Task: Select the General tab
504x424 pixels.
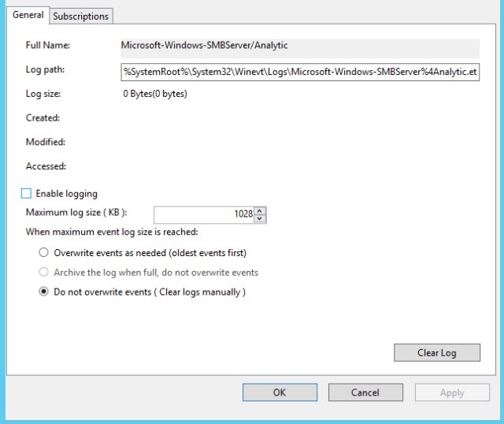Action: pyautogui.click(x=28, y=15)
